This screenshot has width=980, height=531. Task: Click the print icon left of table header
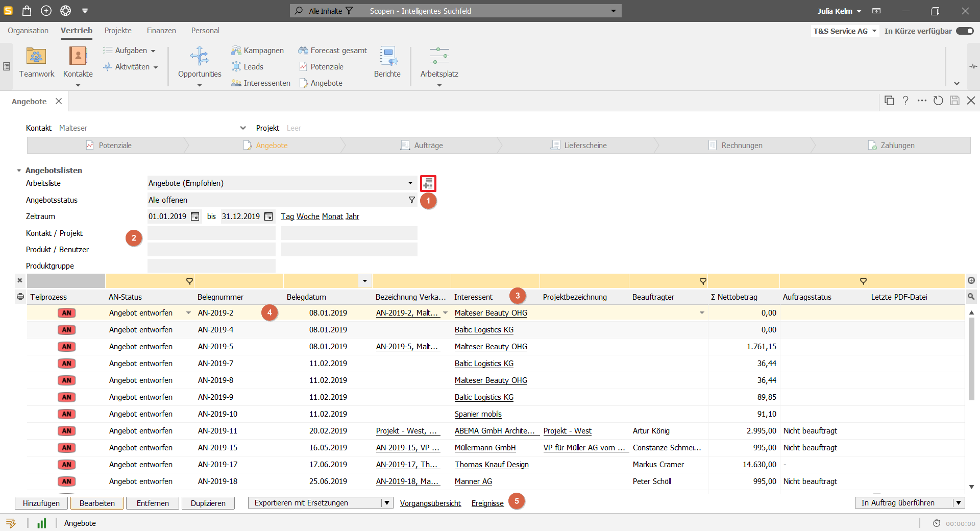coord(20,297)
